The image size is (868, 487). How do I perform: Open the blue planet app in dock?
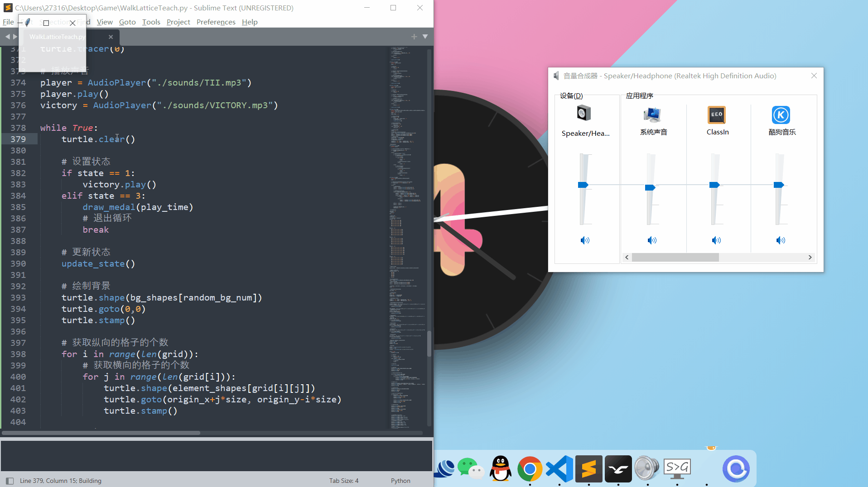pyautogui.click(x=444, y=468)
